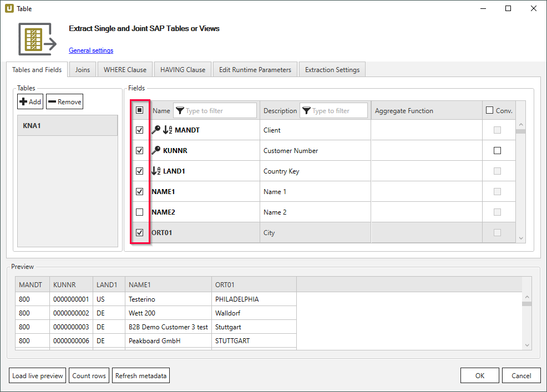Image resolution: width=547 pixels, height=392 pixels.
Task: Click the 'Wett 200' preview cell
Action: (x=168, y=313)
